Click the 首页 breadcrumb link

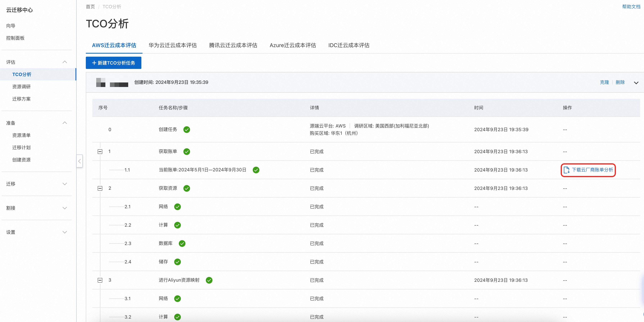90,7
